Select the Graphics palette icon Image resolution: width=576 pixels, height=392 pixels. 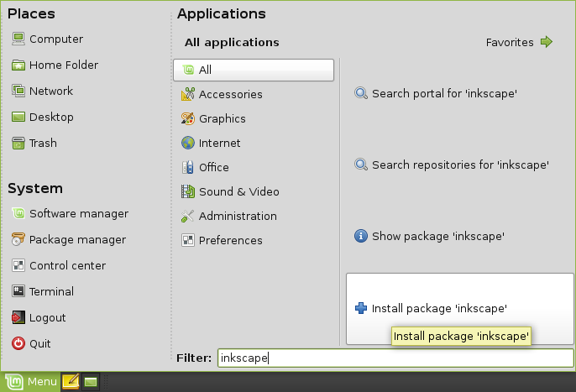[188, 118]
